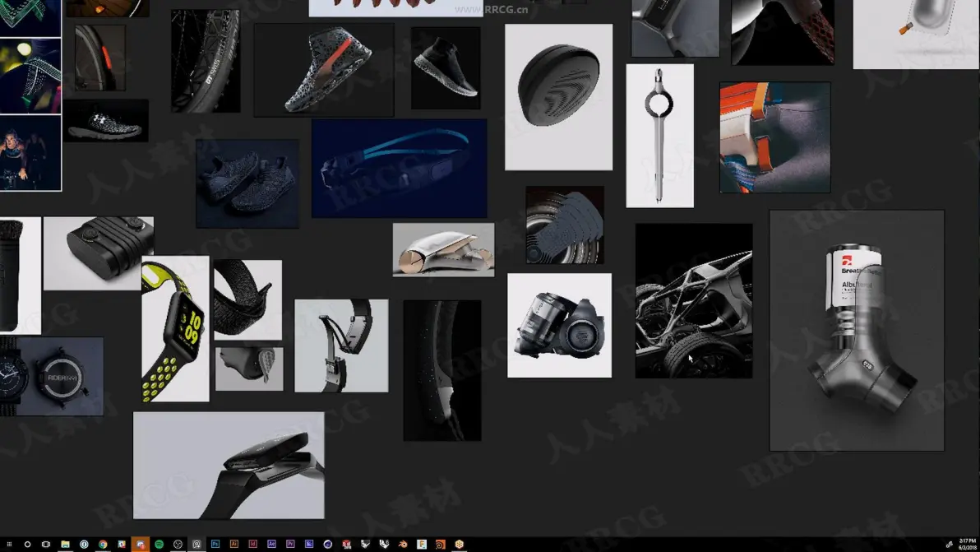Image resolution: width=980 pixels, height=552 pixels.
Task: Open InDesign taskbar icon
Action: click(x=252, y=544)
